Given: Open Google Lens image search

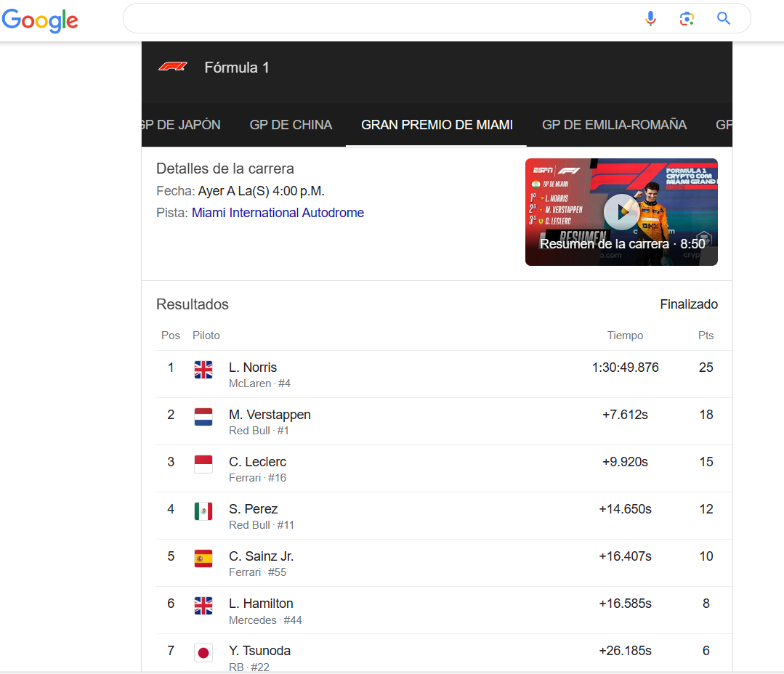Looking at the screenshot, I should (687, 18).
